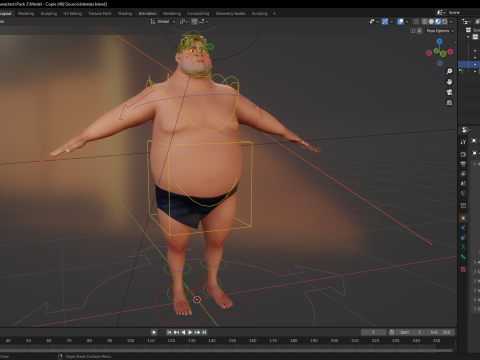Screen dimensions: 480x360
Task: Switch to Shading workspace tab
Action: pyautogui.click(x=125, y=13)
